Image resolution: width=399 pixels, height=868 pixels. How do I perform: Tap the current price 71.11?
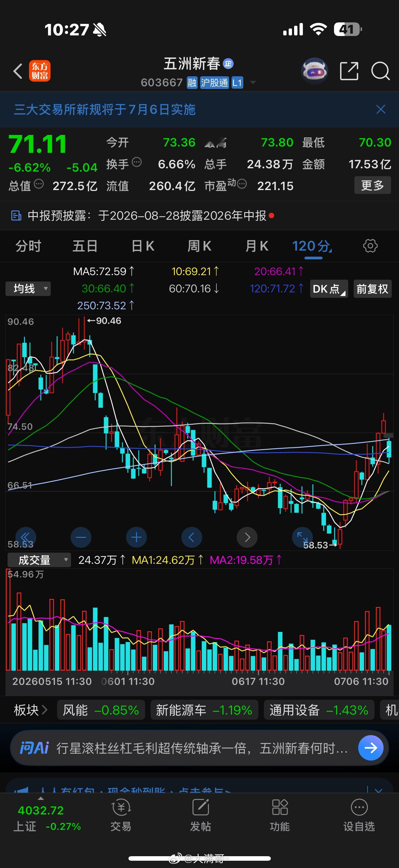37,144
